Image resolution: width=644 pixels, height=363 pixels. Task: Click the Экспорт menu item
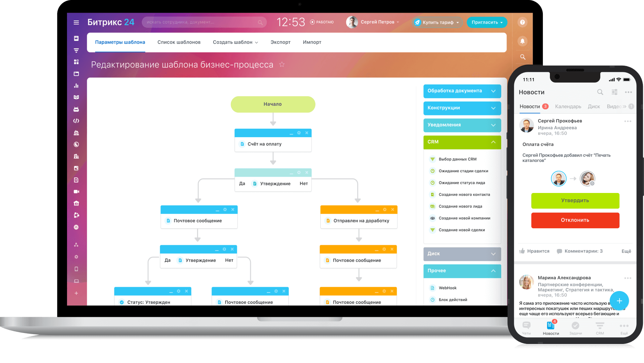coord(281,42)
